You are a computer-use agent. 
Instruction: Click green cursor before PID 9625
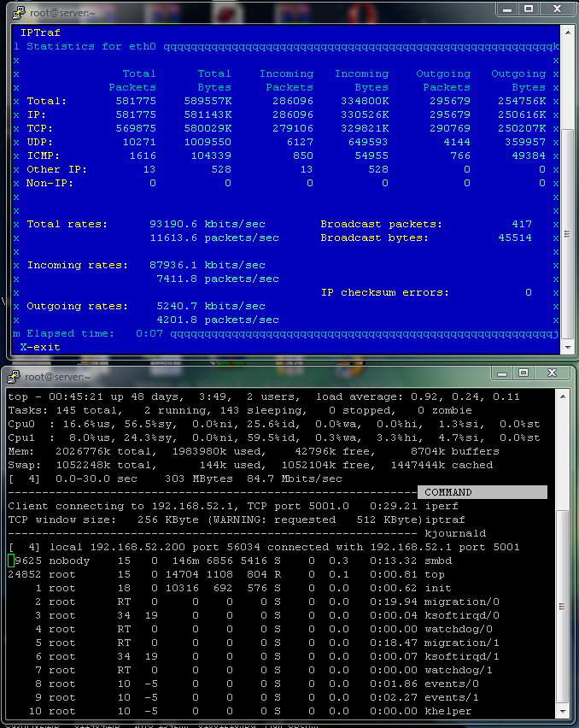(x=11, y=561)
